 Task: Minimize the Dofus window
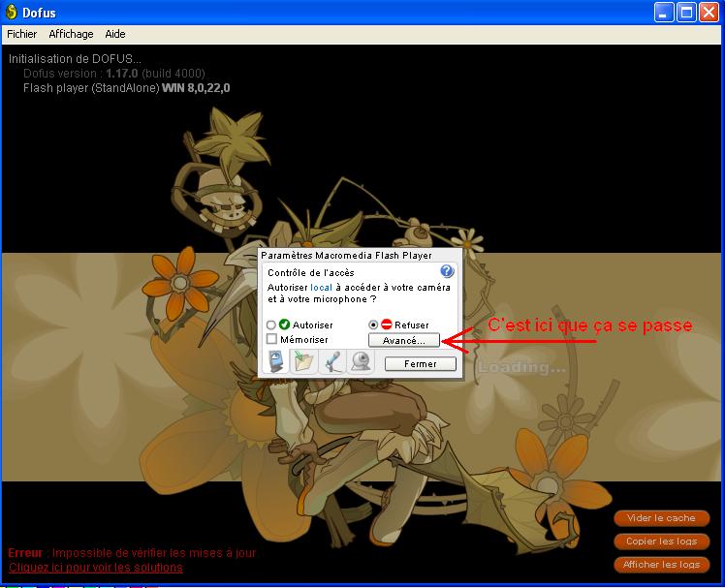point(664,12)
